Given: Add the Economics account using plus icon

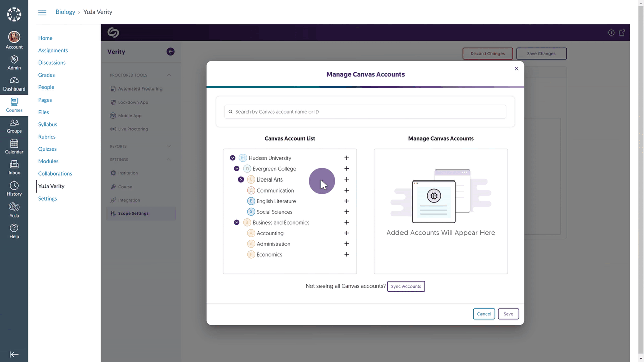Looking at the screenshot, I should pyautogui.click(x=346, y=255).
